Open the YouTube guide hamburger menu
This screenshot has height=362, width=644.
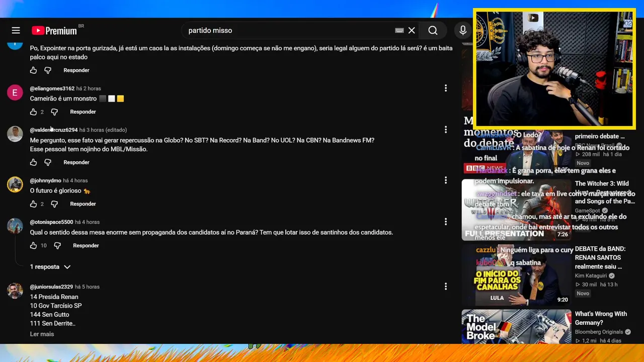[x=16, y=31]
